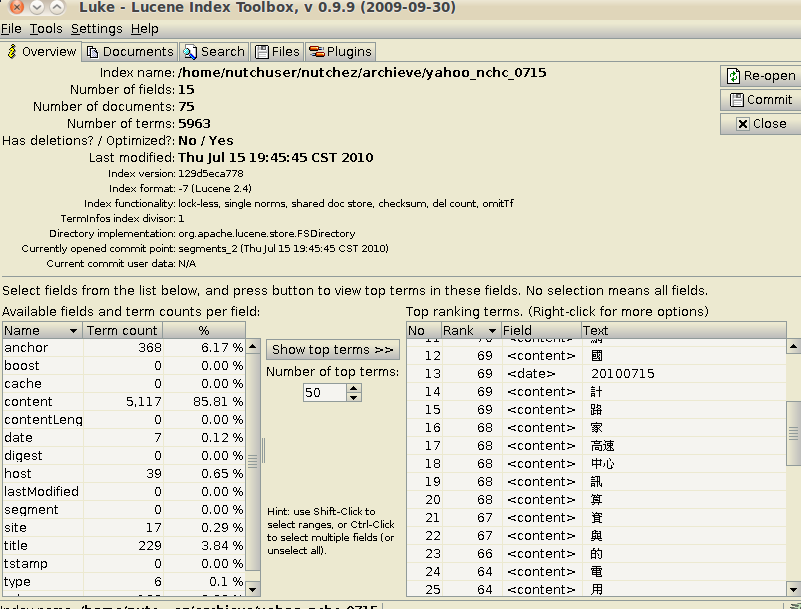Click the Documents tab icon
The width and height of the screenshot is (801, 609).
point(92,52)
